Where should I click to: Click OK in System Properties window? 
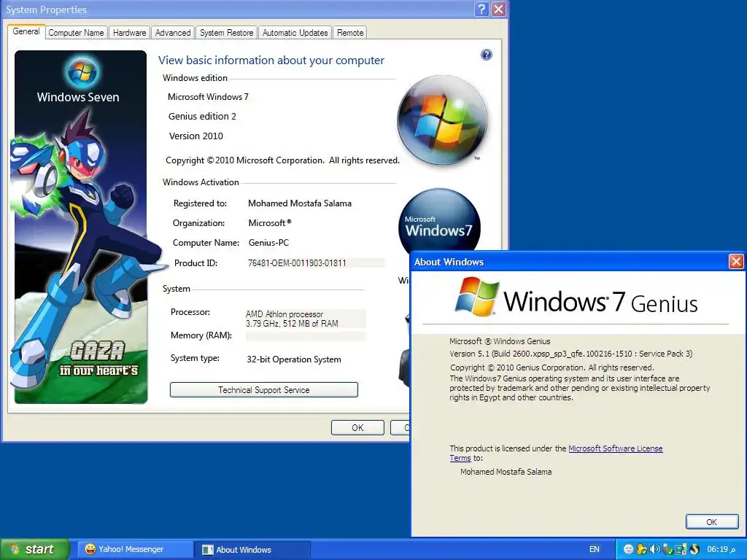357,427
